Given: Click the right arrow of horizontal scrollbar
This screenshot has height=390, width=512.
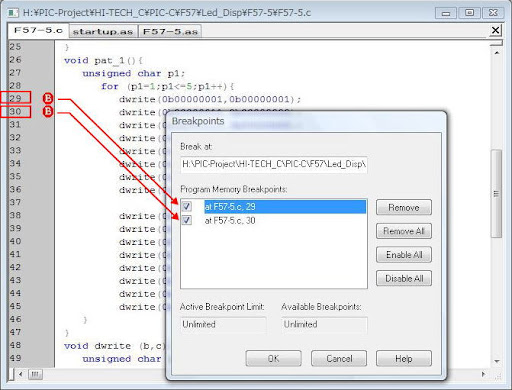Looking at the screenshot, I should [483, 374].
